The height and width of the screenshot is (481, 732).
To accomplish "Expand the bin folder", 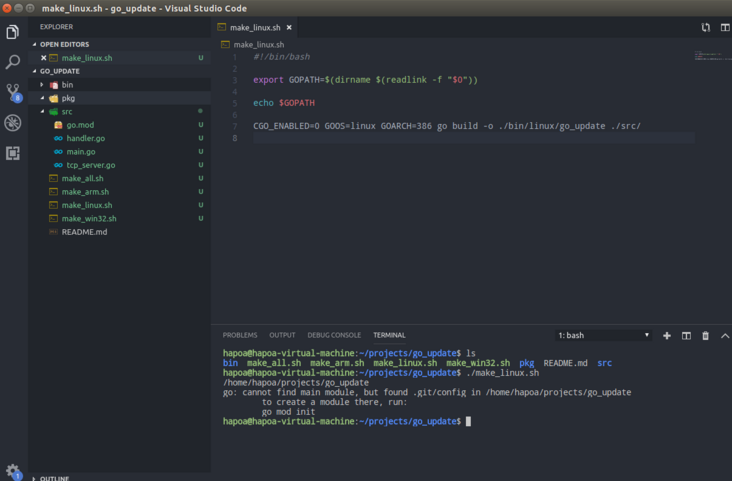I will pos(67,85).
